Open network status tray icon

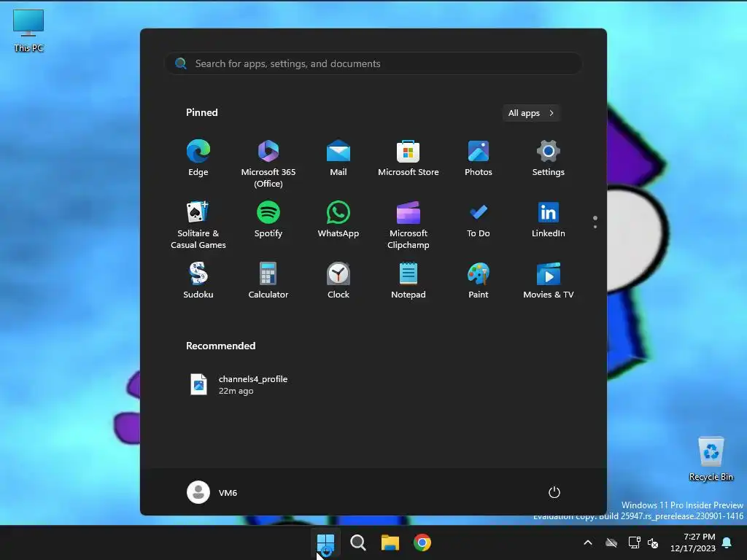click(x=634, y=542)
